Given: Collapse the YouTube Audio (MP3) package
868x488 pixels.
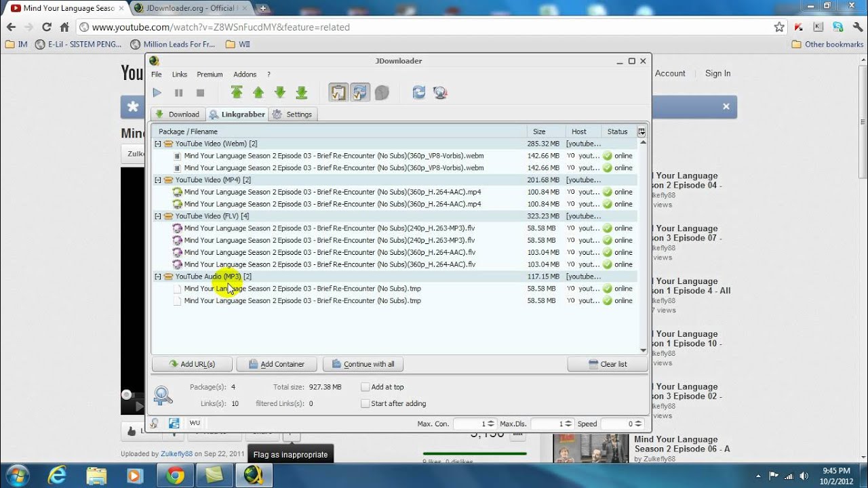Looking at the screenshot, I should pos(158,277).
